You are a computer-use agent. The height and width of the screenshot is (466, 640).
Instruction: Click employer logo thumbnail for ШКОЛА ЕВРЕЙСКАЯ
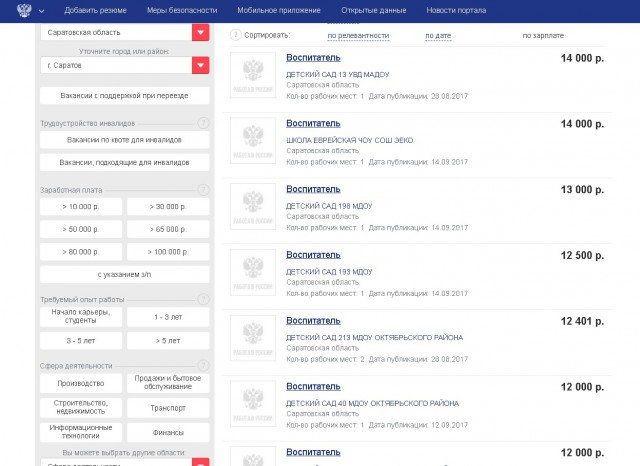click(253, 141)
